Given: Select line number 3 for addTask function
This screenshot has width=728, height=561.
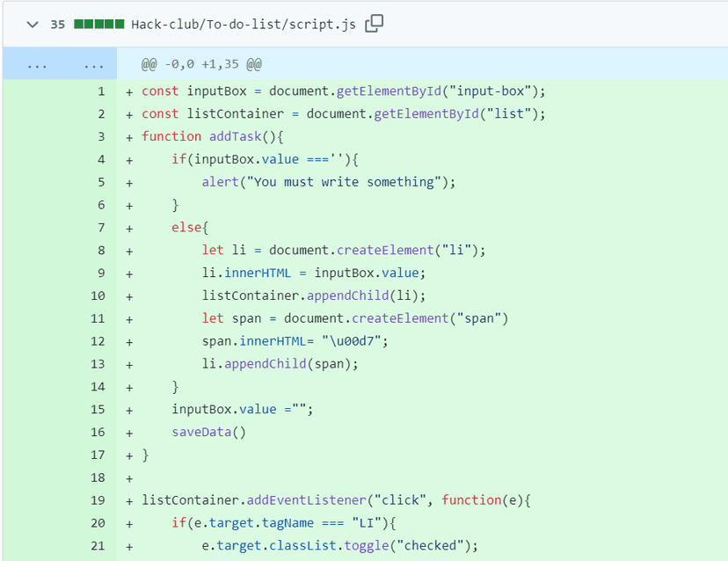Looking at the screenshot, I should pyautogui.click(x=101, y=136).
